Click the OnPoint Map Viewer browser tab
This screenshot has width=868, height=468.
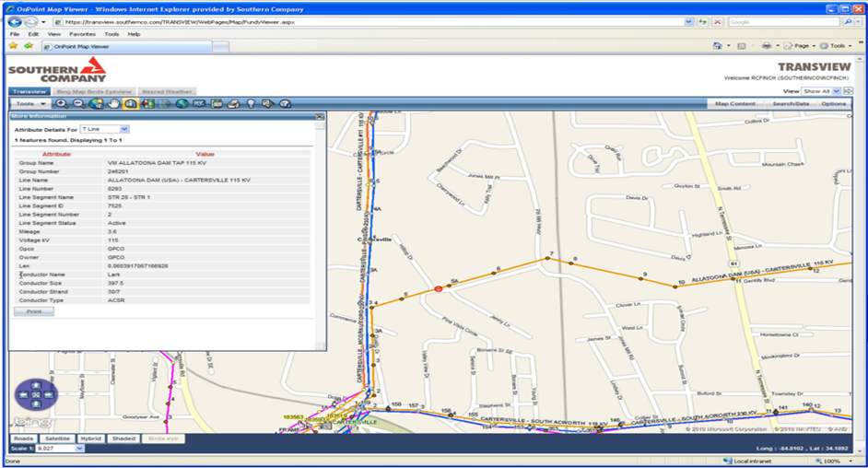(x=126, y=46)
